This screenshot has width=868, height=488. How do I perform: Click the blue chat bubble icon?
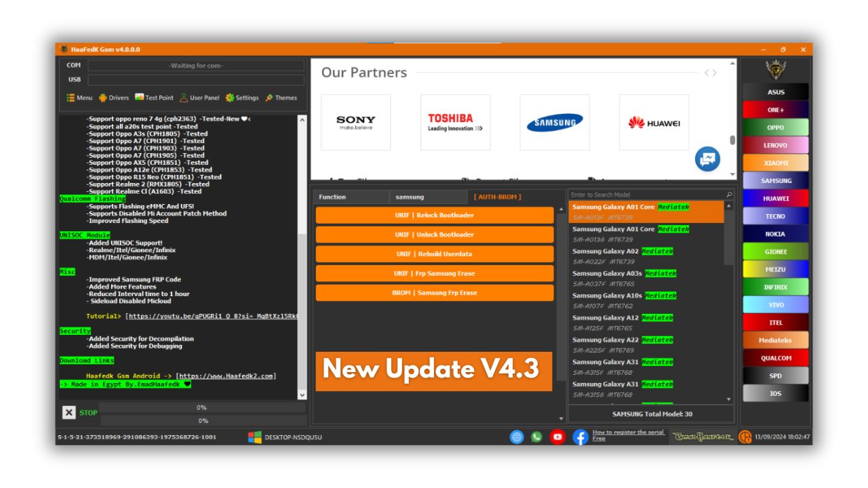pyautogui.click(x=707, y=159)
